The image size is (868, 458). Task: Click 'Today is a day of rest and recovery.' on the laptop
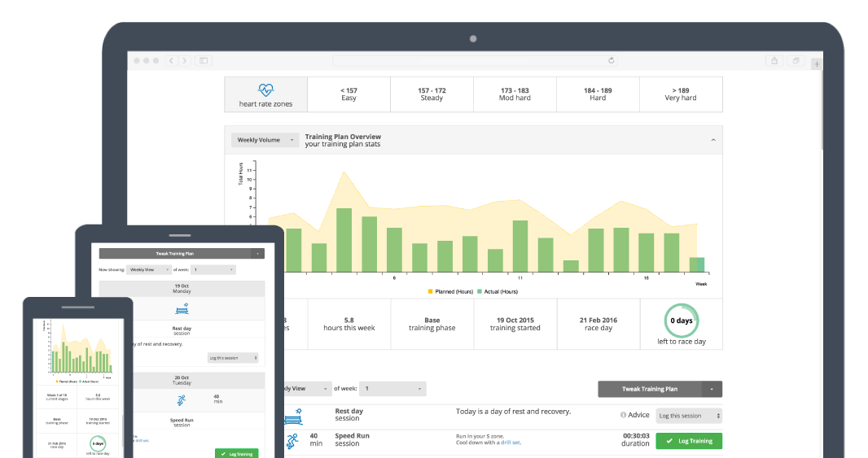pyautogui.click(x=513, y=412)
